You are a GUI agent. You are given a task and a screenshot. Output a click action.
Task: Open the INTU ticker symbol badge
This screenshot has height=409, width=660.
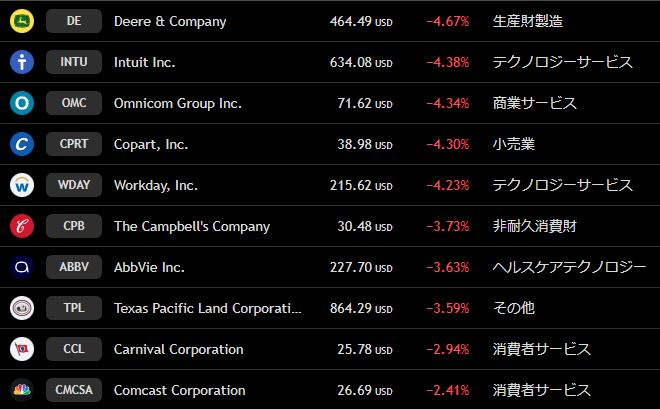(74, 62)
